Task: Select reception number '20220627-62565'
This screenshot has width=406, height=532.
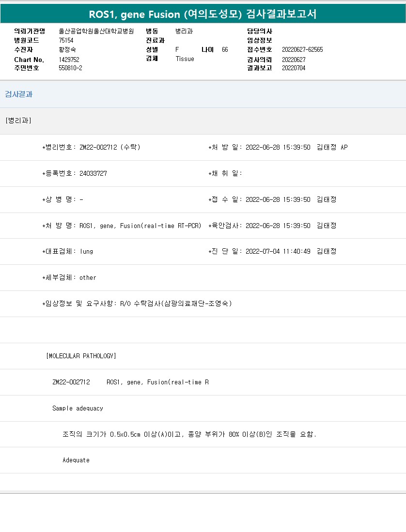Action: click(x=302, y=49)
